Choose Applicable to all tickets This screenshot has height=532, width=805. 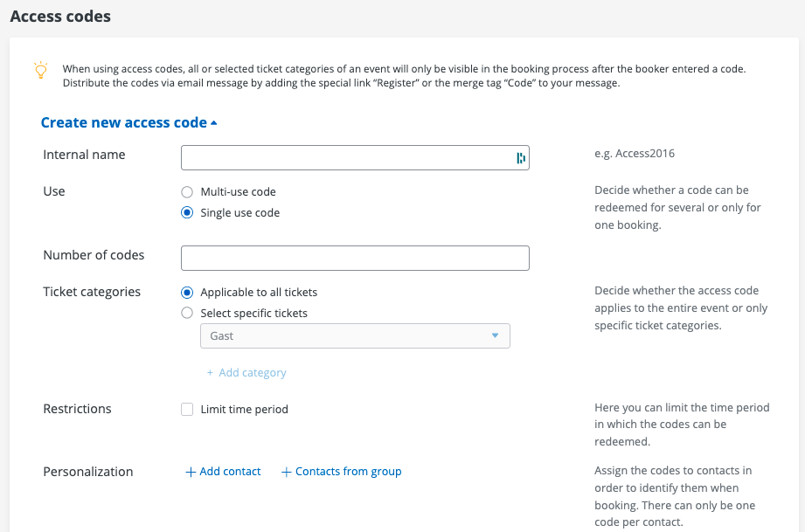186,293
